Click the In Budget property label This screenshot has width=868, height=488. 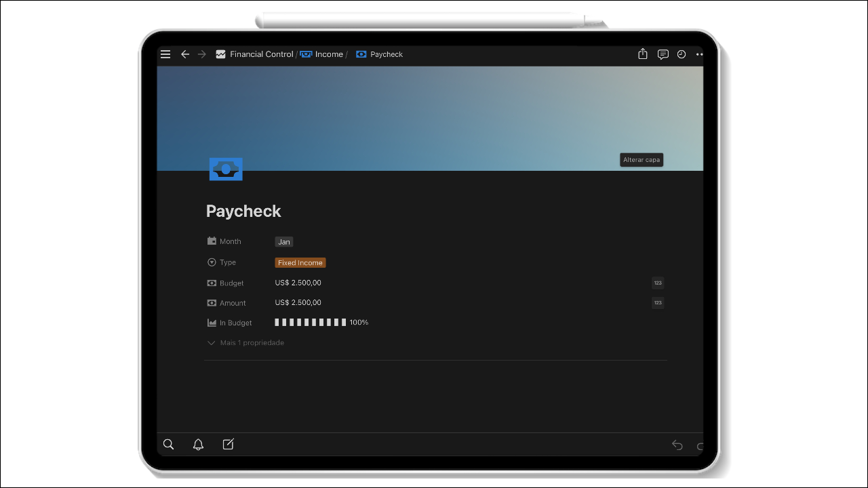tap(236, 323)
